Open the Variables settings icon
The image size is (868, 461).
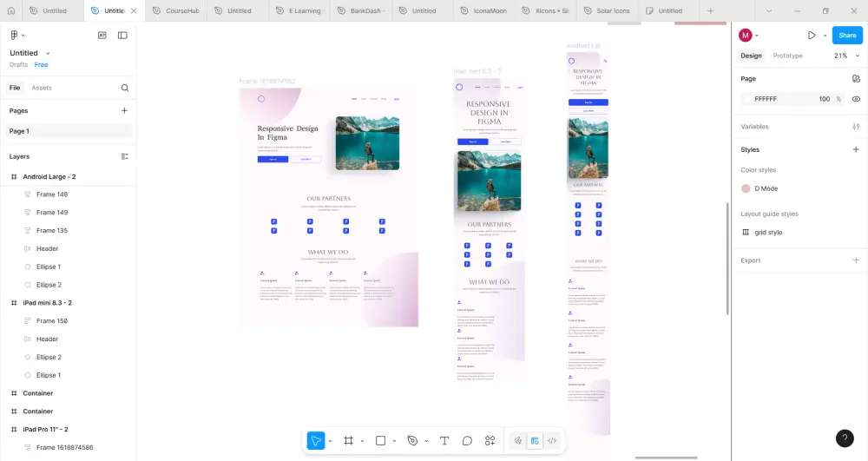pyautogui.click(x=856, y=127)
